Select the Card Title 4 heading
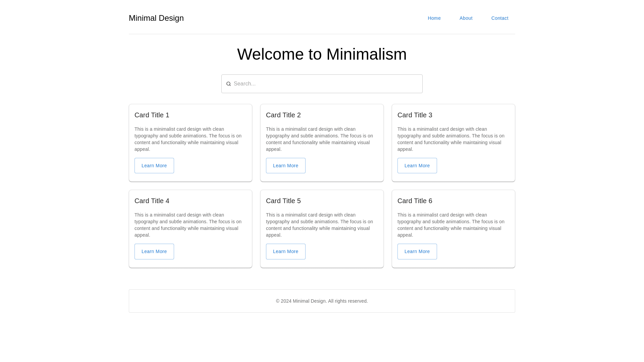644x362 pixels. [152, 201]
